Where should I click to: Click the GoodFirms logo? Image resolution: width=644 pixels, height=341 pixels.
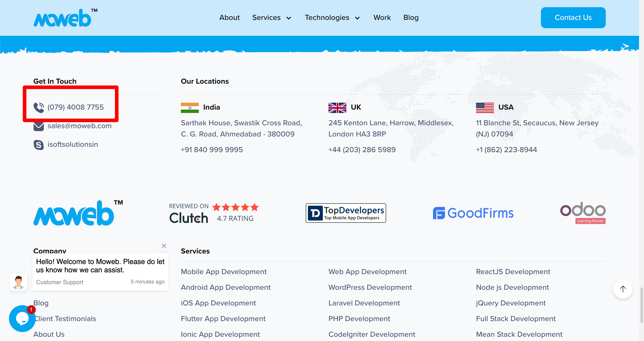click(x=473, y=213)
